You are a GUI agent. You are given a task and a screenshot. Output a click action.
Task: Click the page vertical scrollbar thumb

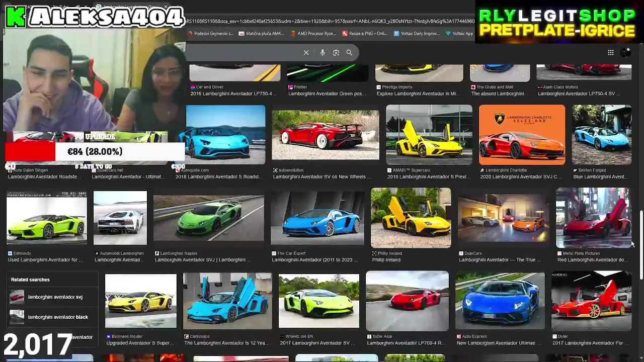[x=641, y=245]
